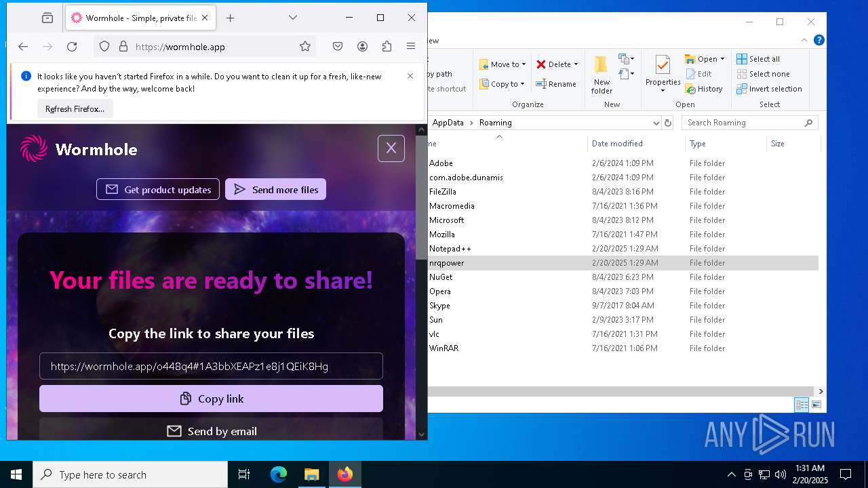Click Select none in Explorer

click(x=763, y=74)
